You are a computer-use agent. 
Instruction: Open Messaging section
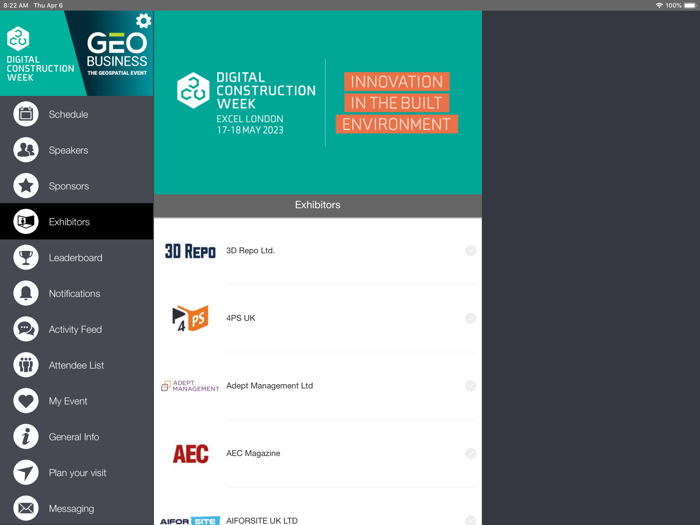coord(76,508)
